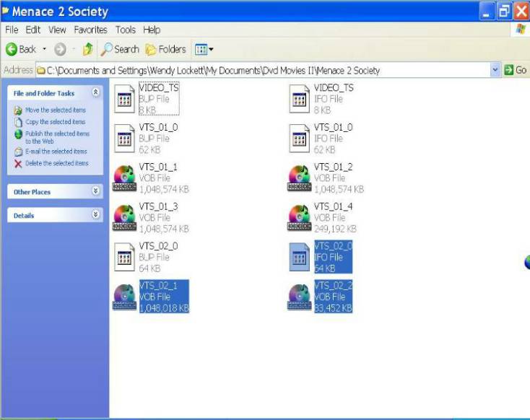The height and width of the screenshot is (420, 530).
Task: Click the highlighted VTS_02_2 file name
Action: [334, 286]
